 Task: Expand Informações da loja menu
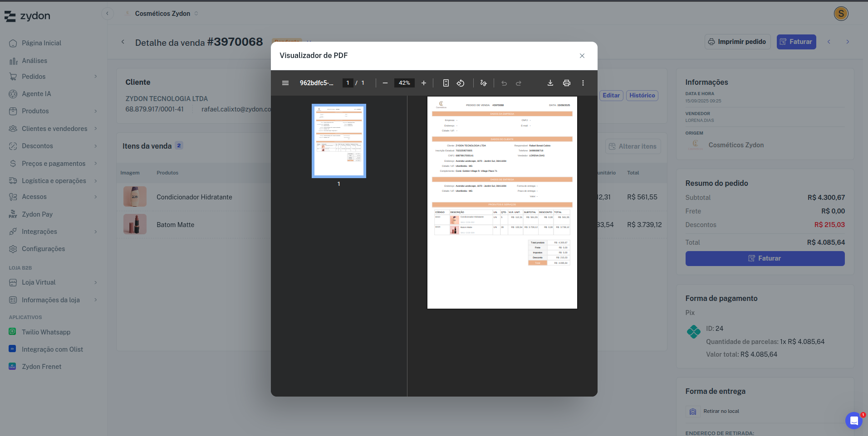[x=54, y=300]
